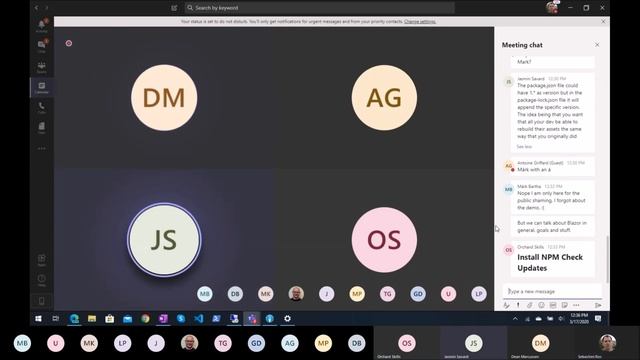
Task: Open the Format text options in chat
Action: (507, 305)
